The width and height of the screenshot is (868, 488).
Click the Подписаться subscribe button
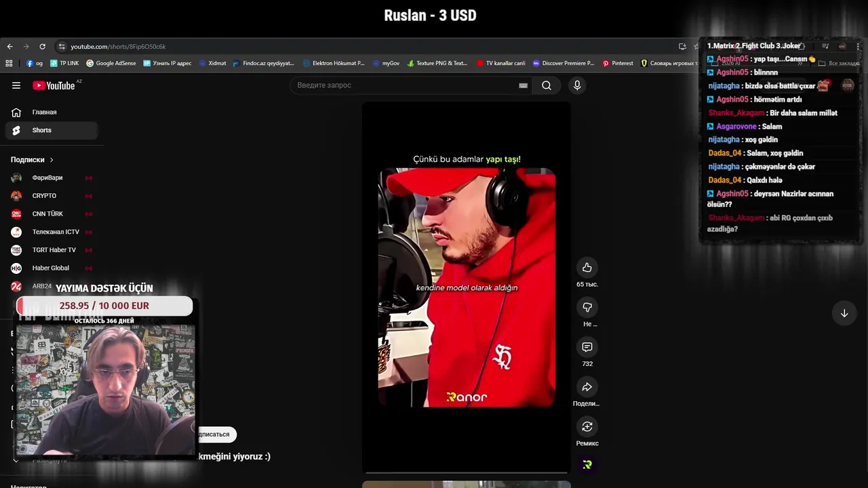click(x=216, y=434)
